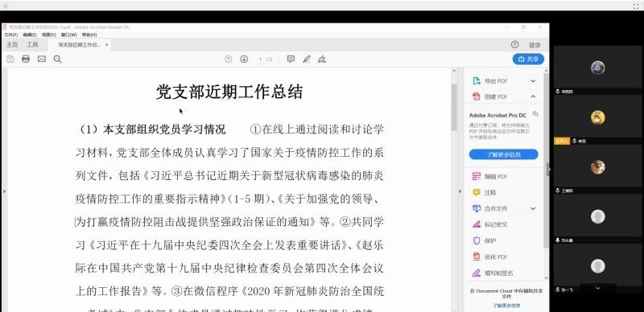
Task: Open the 标记密文 redact tool
Action: tap(490, 224)
